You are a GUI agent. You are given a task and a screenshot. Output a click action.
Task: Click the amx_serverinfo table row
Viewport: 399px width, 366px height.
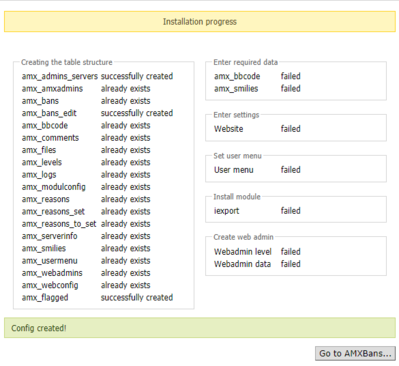86,236
